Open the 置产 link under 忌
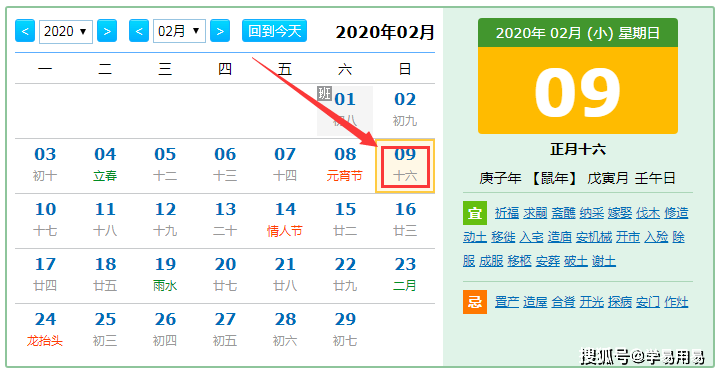The width and height of the screenshot is (720, 374). 507,302
